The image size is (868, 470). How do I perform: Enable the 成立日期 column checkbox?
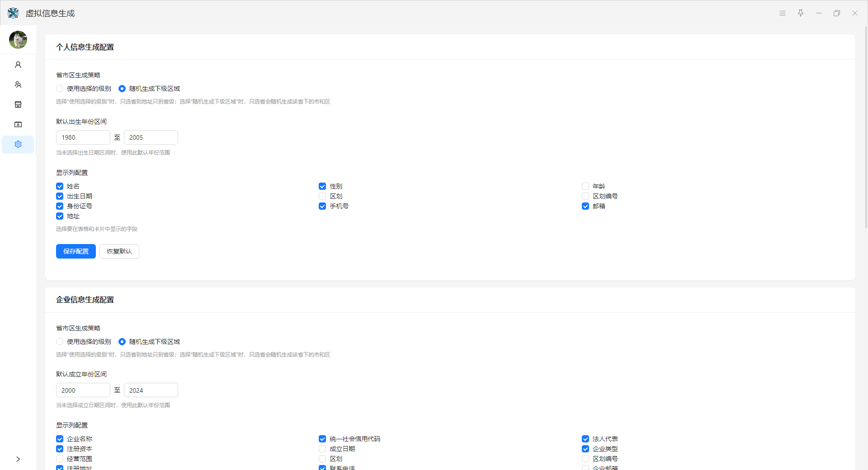[322, 449]
